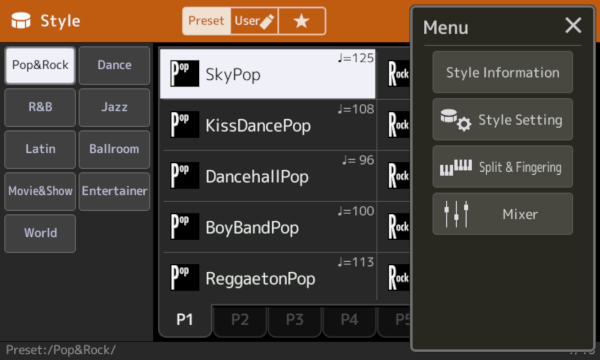Viewport: 600px width, 360px height.
Task: Click the fader icon on Mixer button
Action: coord(456,214)
